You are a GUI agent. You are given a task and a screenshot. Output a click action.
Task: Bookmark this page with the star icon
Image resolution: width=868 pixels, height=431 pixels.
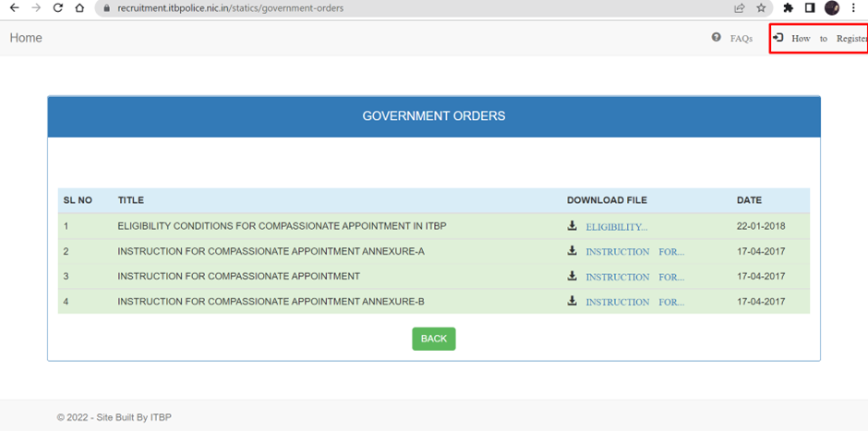[761, 8]
